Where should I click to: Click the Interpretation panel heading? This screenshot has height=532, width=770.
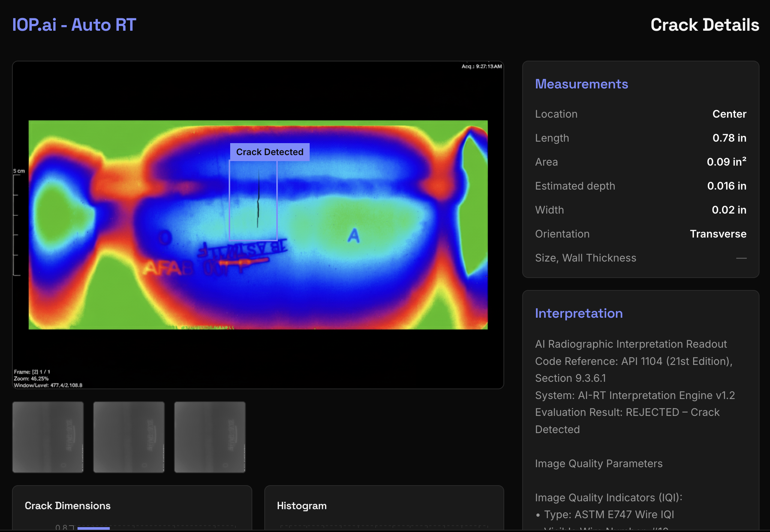tap(578, 313)
